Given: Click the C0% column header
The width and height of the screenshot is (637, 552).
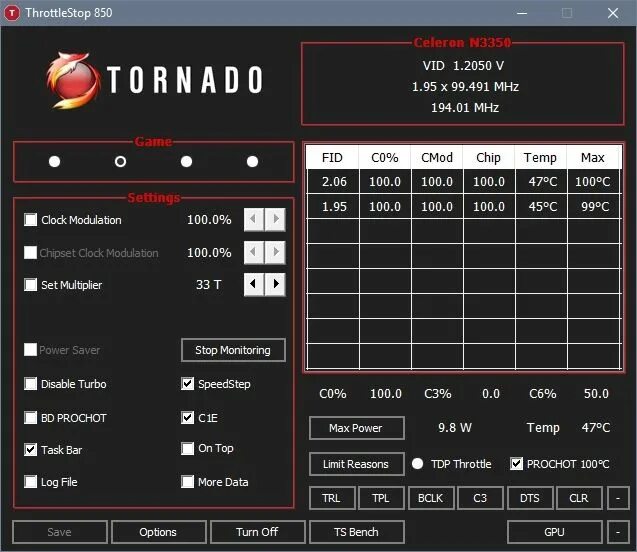Looking at the screenshot, I should [385, 158].
